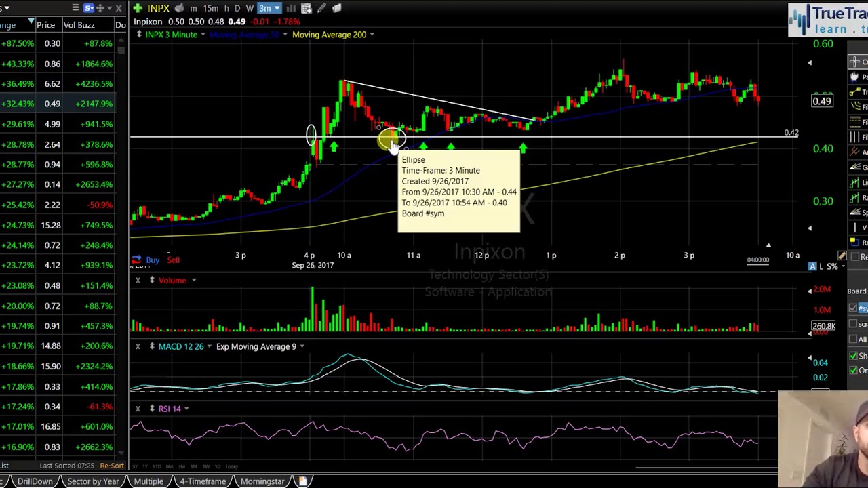This screenshot has width=868, height=488.
Task: Toggle the Sh green checked checkbox
Action: click(853, 355)
